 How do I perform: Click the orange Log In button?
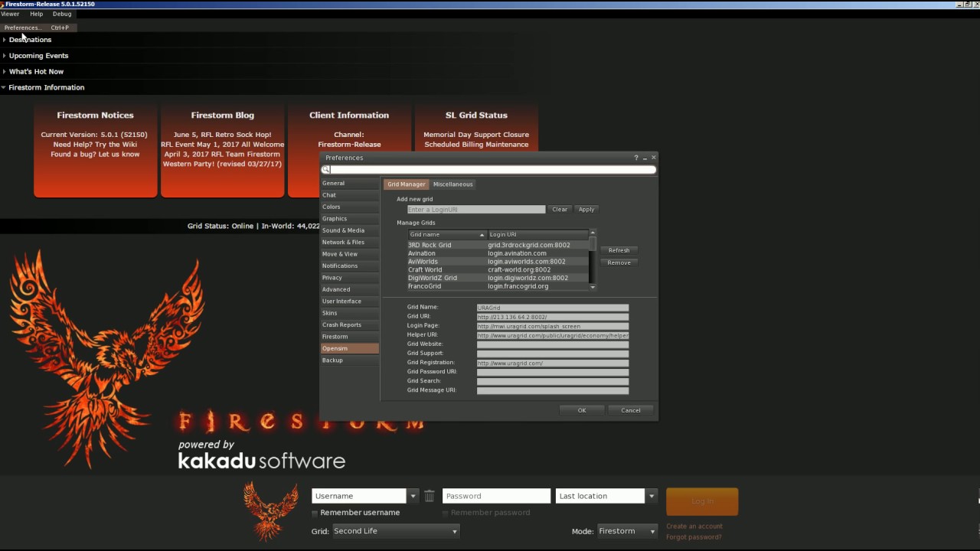pos(702,501)
